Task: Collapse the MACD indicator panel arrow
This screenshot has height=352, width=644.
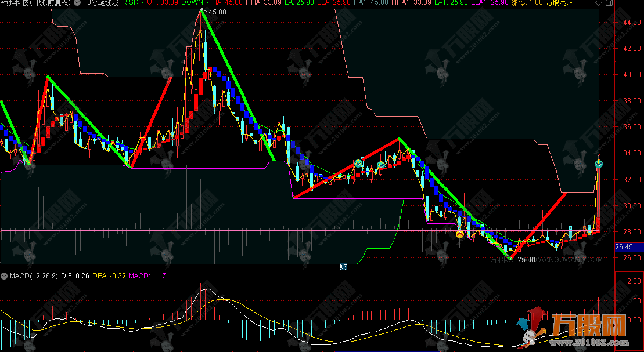Action: click(5, 276)
